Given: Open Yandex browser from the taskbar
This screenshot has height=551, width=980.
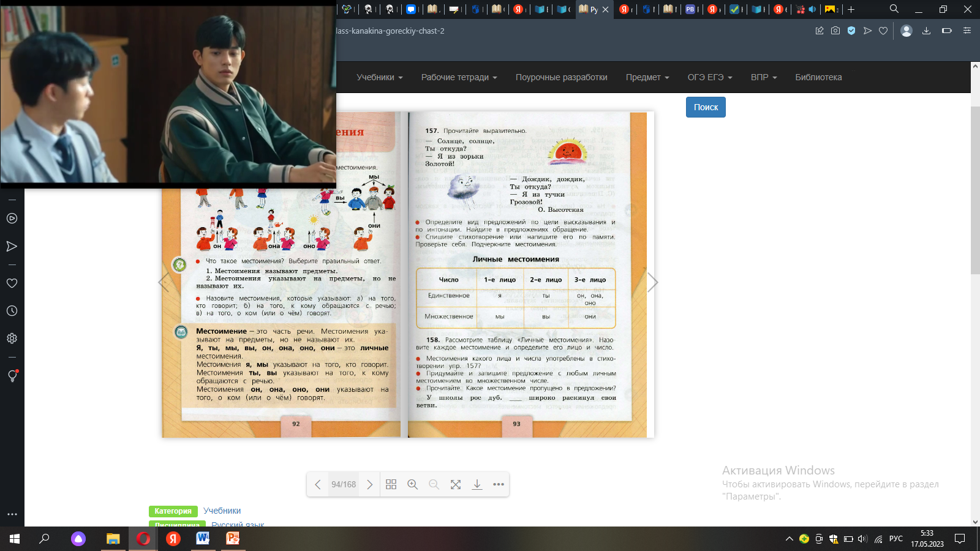Looking at the screenshot, I should point(173,539).
